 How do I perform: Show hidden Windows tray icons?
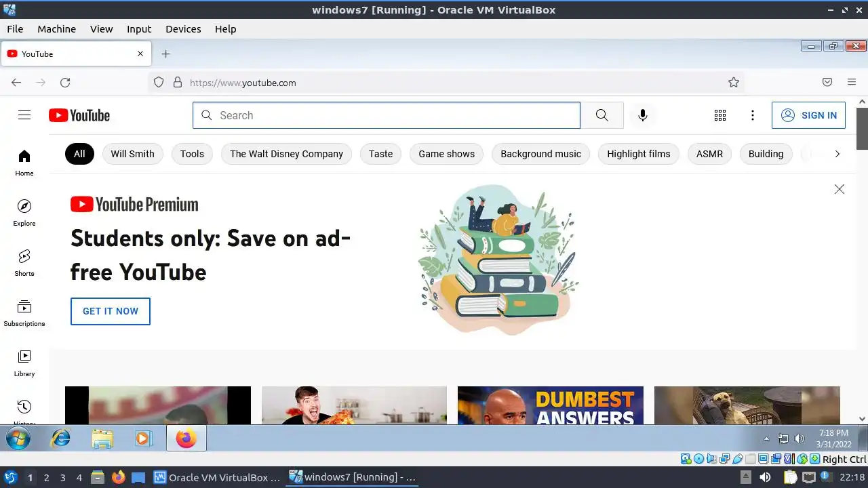(766, 439)
